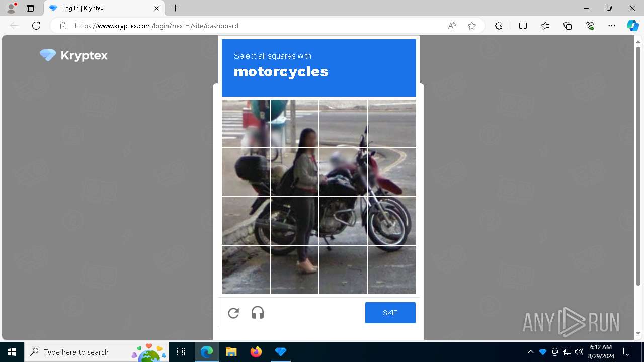Click the taskbar search box
The width and height of the screenshot is (644, 362).
[97, 352]
